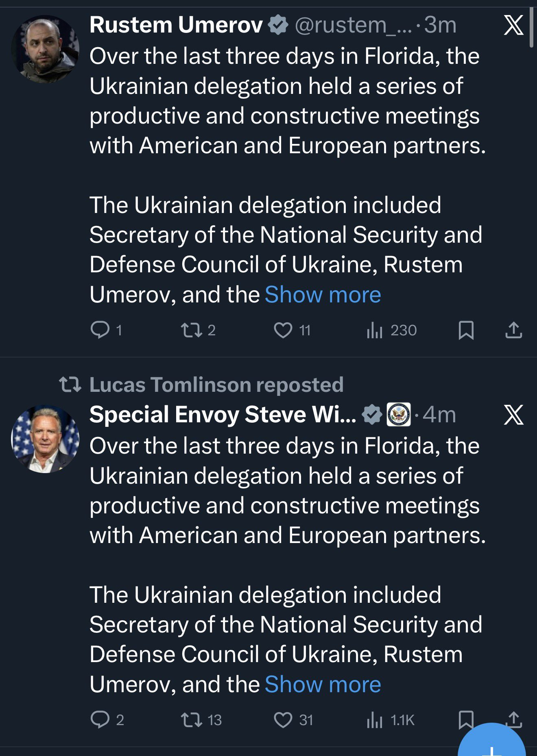Click the government affiliation badge on Witkoff's post
The width and height of the screenshot is (537, 756).
(x=398, y=415)
